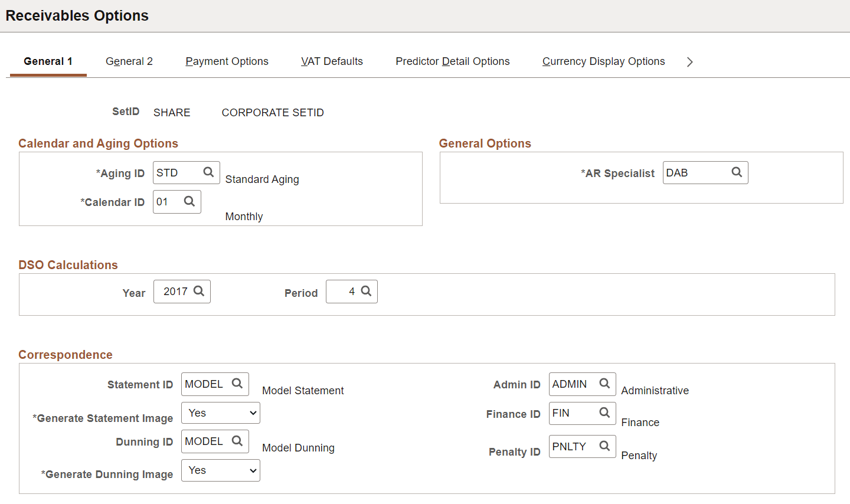Screen dimensions: 850x504
Task: Open the DSO Year lookup icon
Action: (x=199, y=291)
